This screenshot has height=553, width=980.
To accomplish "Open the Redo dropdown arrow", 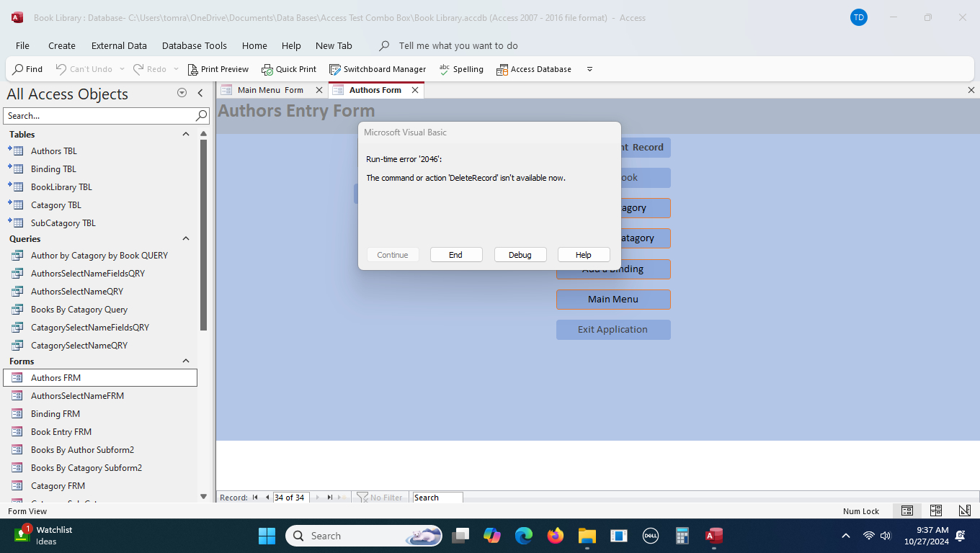I will tap(176, 69).
